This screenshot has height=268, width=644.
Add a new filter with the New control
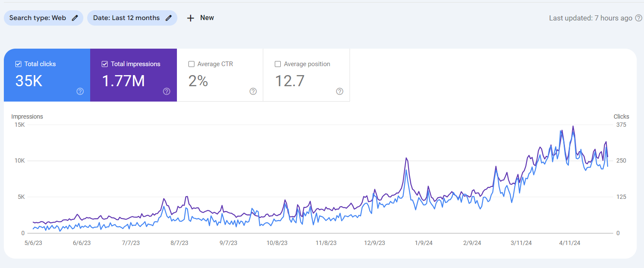tap(200, 17)
